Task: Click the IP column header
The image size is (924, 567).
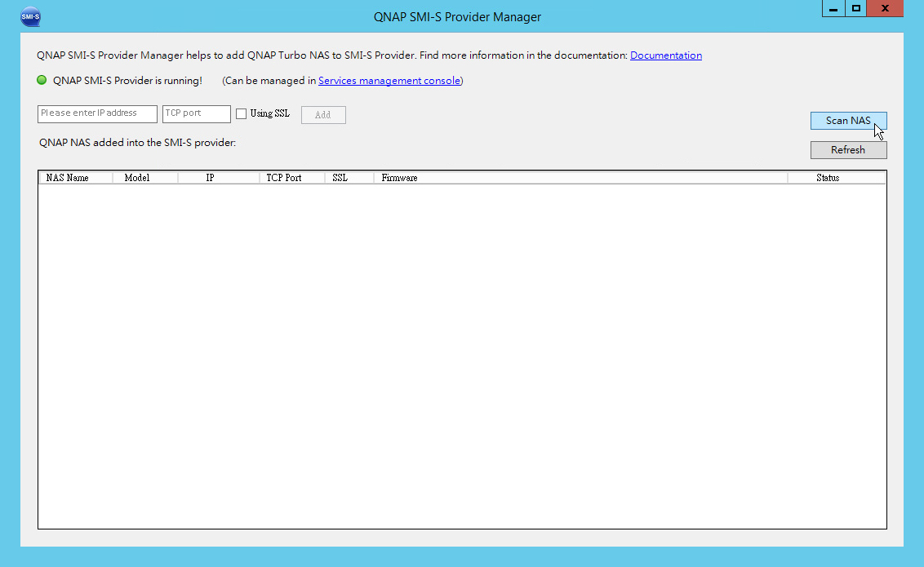Action: point(219,178)
